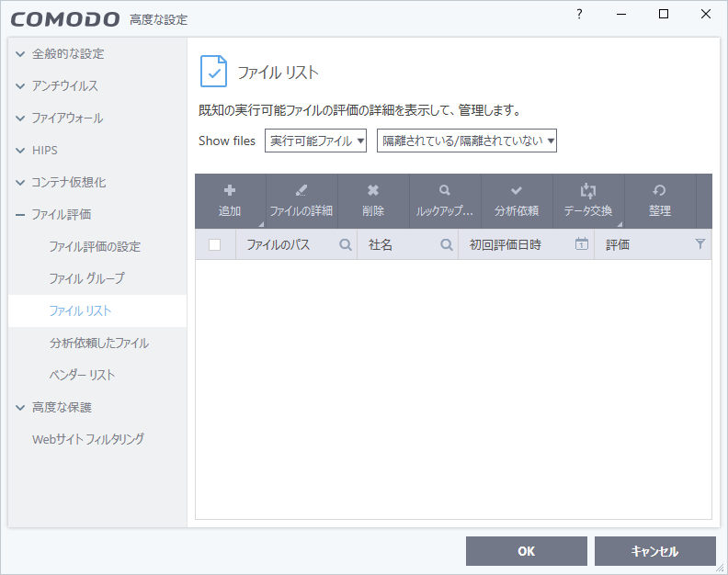728x575 pixels.
Task: Click the キャンセル button
Action: pyautogui.click(x=654, y=551)
